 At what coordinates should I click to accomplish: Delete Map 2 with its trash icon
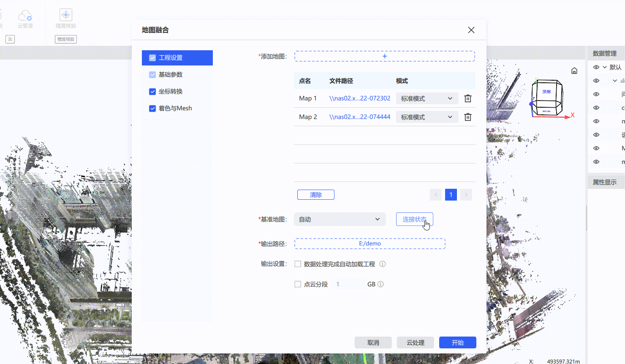468,117
